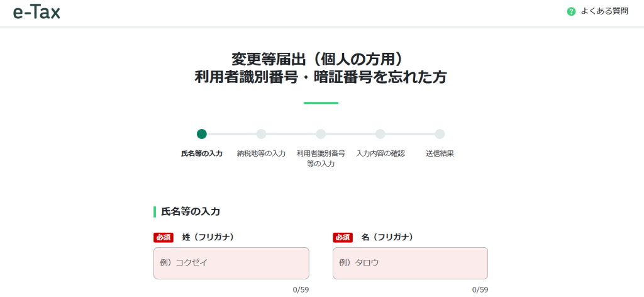Focus the 名（フリガナ） input field

410,263
